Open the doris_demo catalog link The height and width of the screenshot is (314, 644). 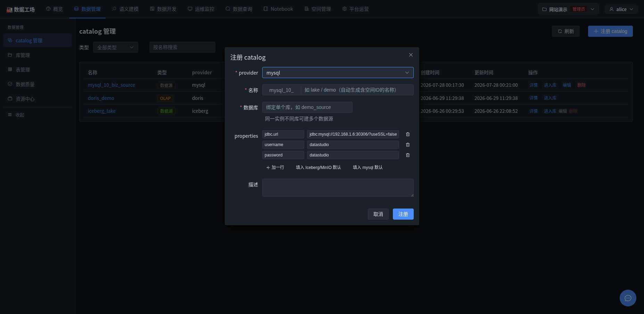pyautogui.click(x=101, y=98)
